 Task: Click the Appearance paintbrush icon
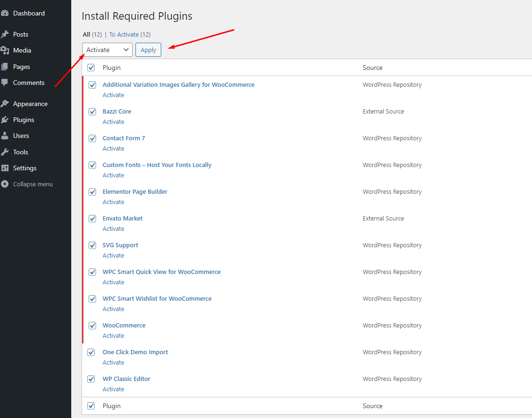5,104
